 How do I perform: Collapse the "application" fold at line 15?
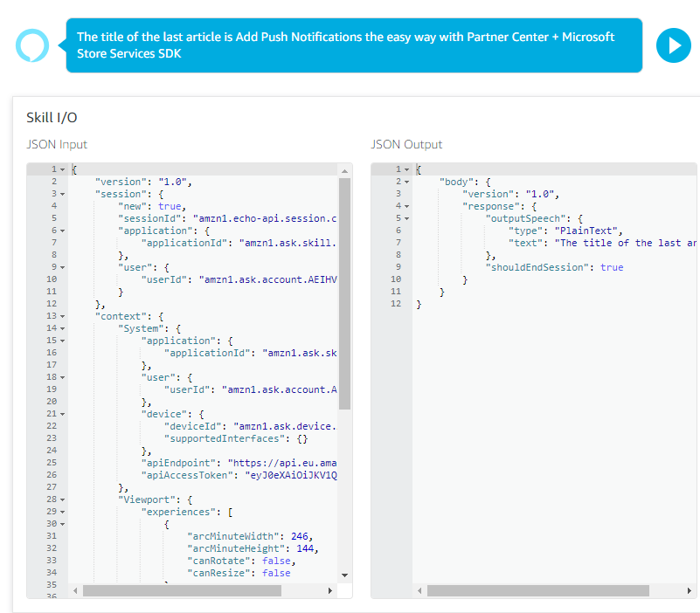click(63, 341)
